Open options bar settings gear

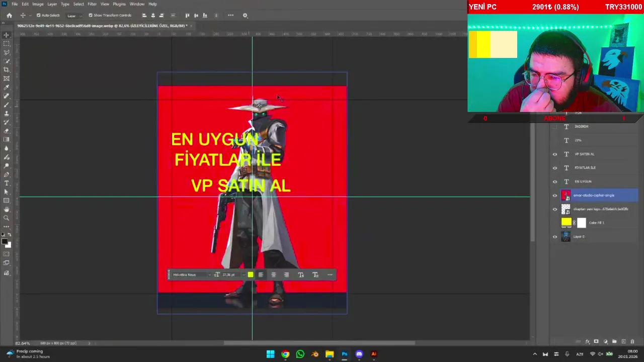245,15
